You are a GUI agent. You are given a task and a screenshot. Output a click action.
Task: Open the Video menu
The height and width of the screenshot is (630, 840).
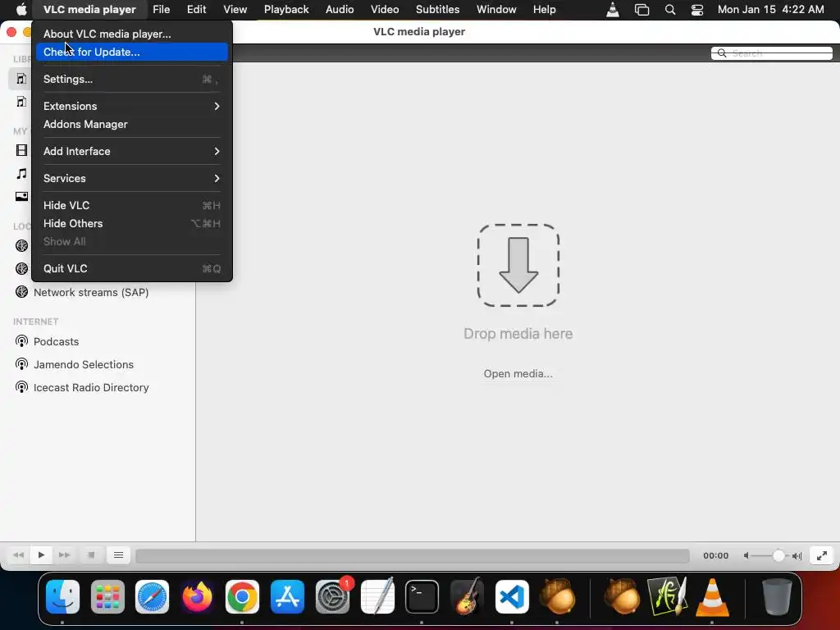pos(385,10)
